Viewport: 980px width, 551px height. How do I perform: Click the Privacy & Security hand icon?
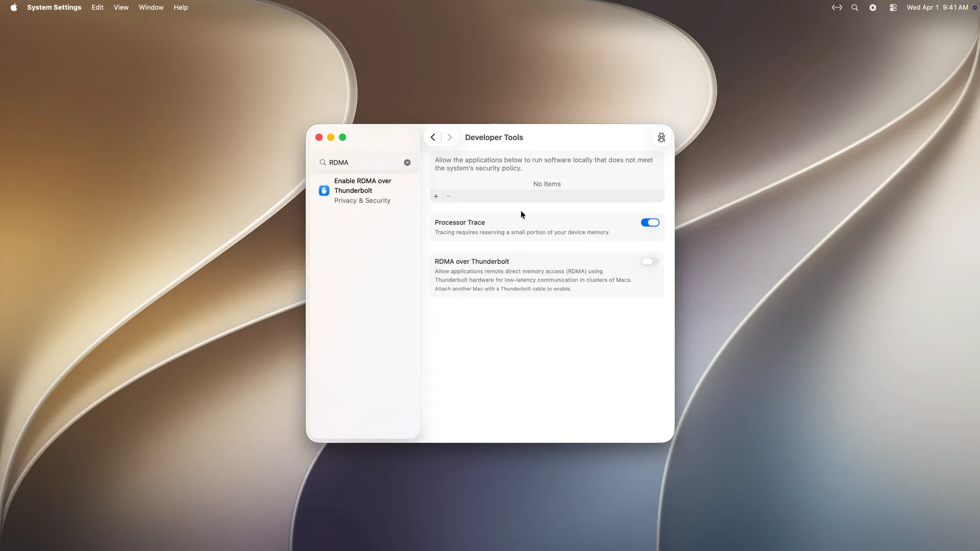324,190
